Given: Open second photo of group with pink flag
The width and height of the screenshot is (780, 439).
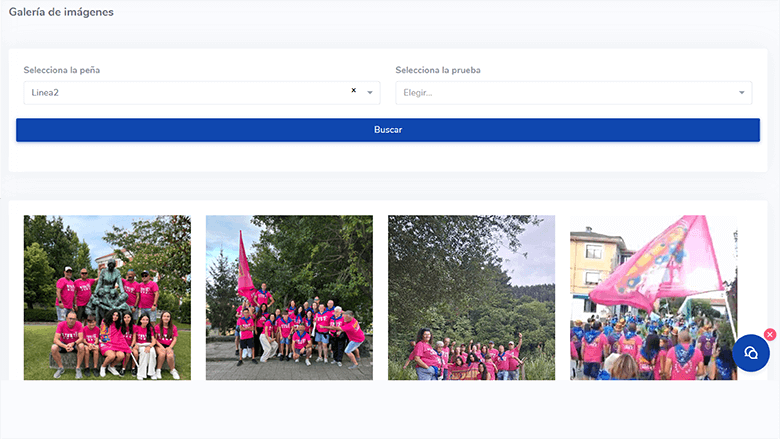Looking at the screenshot, I should pos(289,297).
